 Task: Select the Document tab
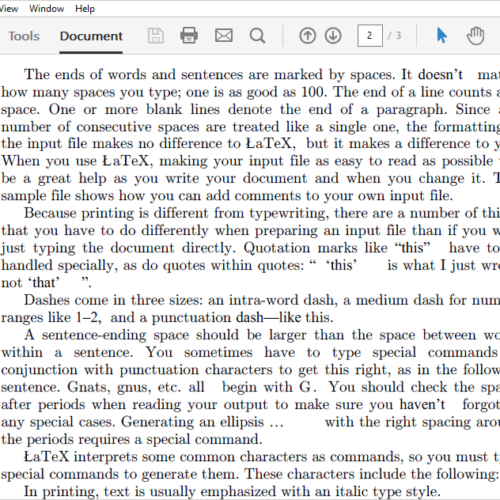(91, 36)
